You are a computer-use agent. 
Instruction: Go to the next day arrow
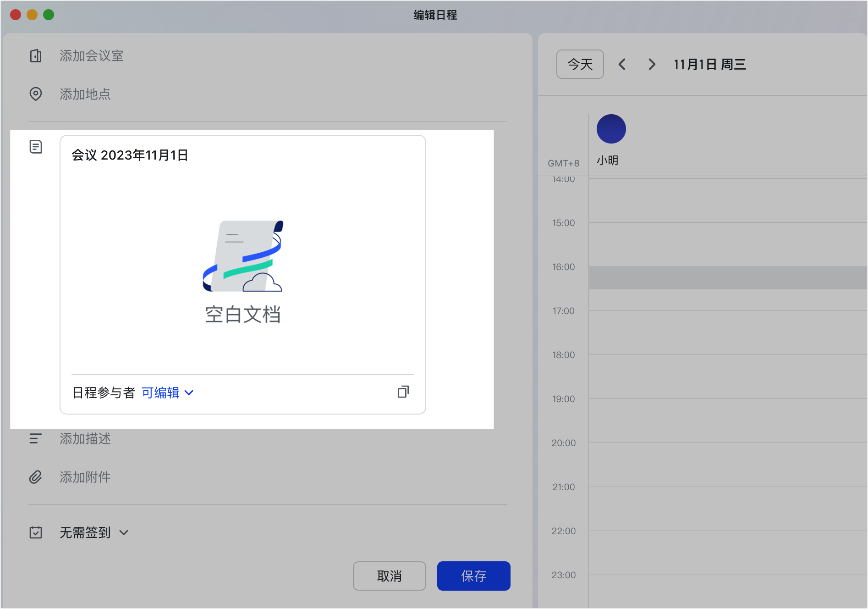pos(651,64)
